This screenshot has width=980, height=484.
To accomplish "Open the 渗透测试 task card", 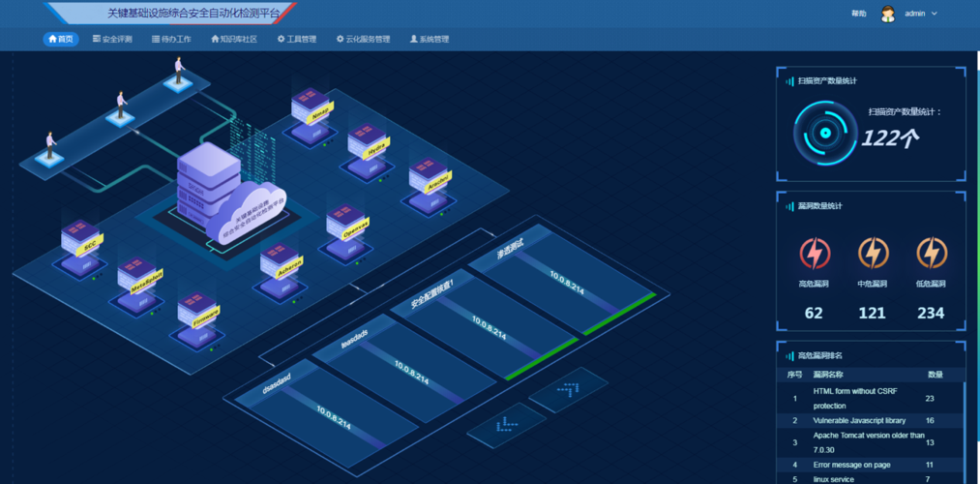I will click(x=562, y=280).
